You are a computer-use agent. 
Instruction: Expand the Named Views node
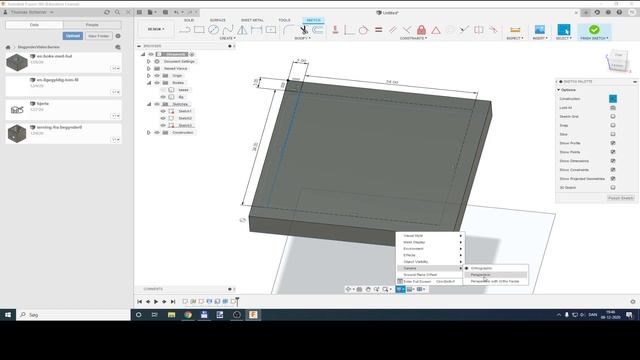point(149,69)
